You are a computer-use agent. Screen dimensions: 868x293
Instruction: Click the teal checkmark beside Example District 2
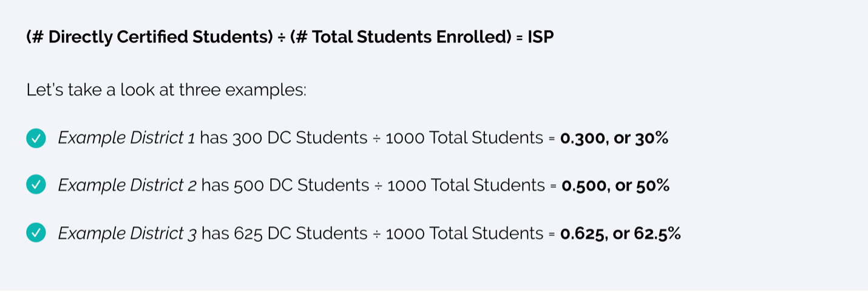point(36,185)
